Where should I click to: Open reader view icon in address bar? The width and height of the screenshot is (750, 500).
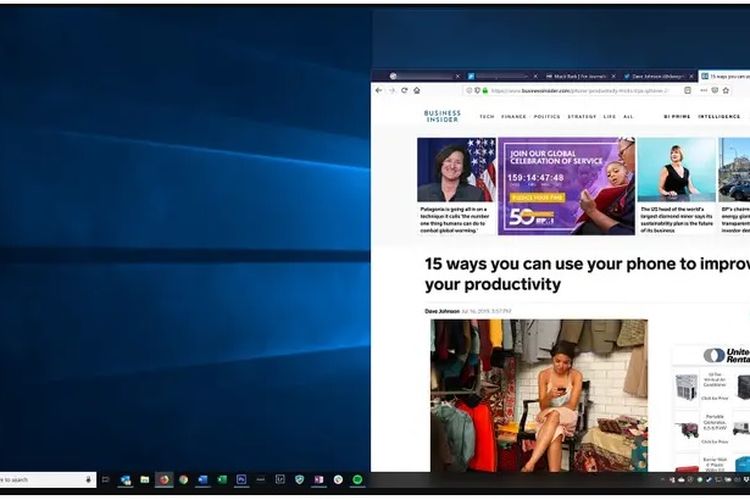(687, 90)
